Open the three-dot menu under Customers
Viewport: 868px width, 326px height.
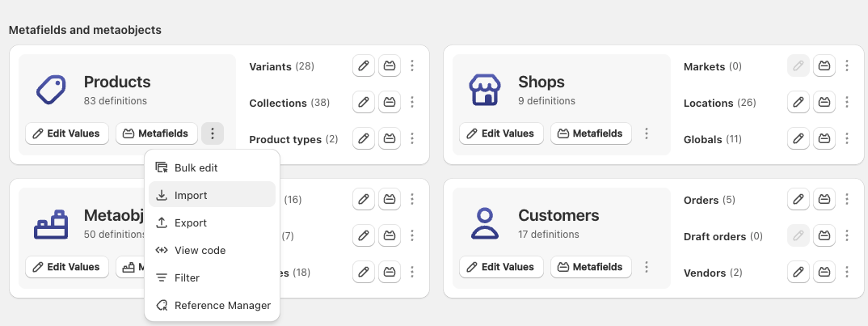click(647, 267)
